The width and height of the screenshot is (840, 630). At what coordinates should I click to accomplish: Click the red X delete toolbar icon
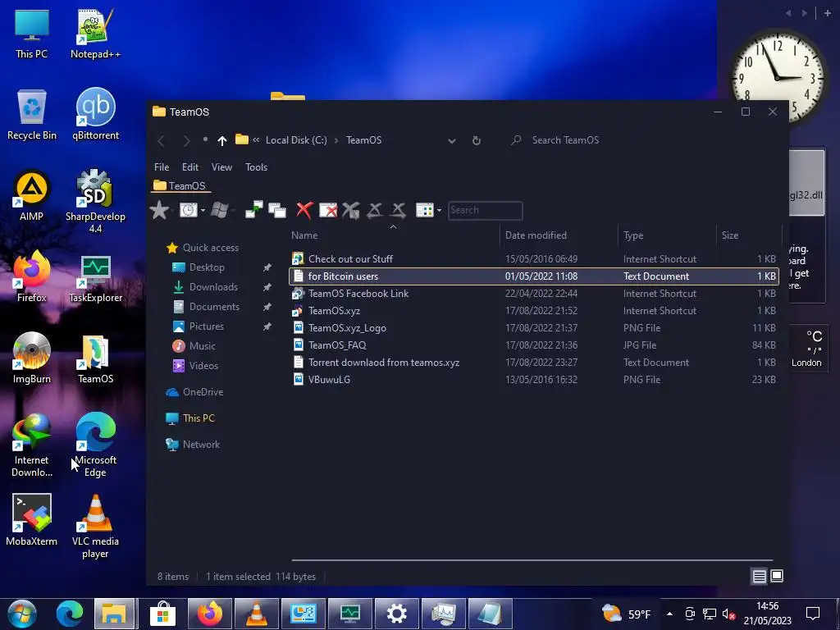[x=304, y=210]
